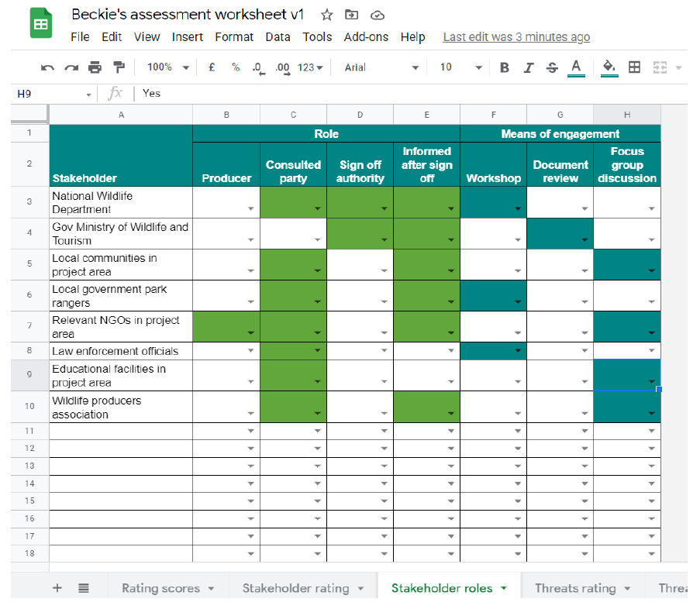This screenshot has height=609, width=700.
Task: Expand the Arial font dropdown
Action: coord(381,67)
